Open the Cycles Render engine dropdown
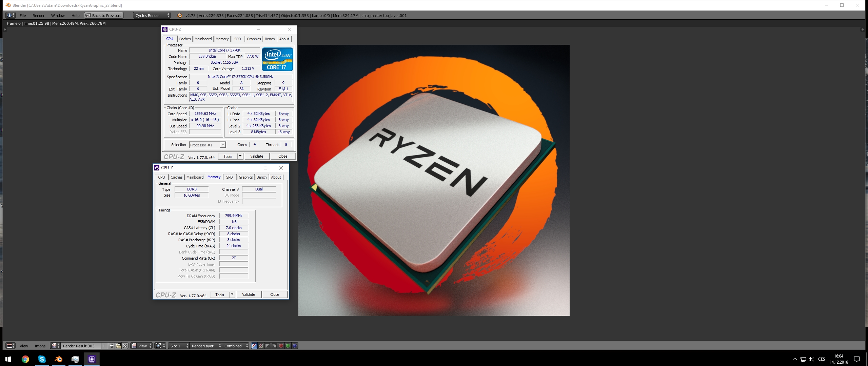This screenshot has width=868, height=366. [152, 15]
